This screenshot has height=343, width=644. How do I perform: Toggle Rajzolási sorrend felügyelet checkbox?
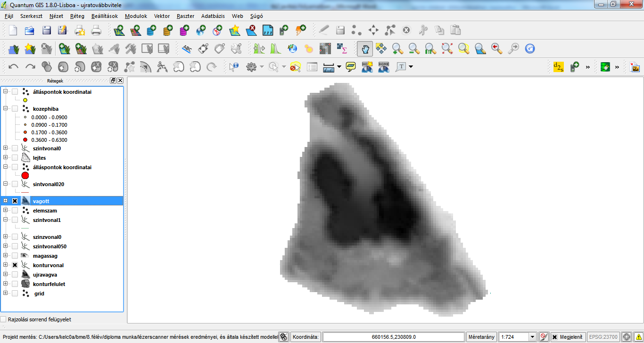pyautogui.click(x=4, y=319)
